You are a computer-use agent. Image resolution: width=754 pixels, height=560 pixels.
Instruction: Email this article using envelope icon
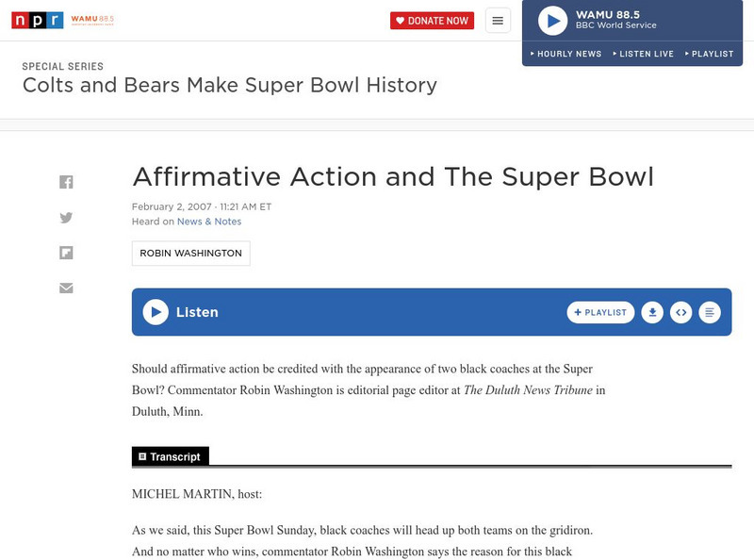tap(66, 288)
